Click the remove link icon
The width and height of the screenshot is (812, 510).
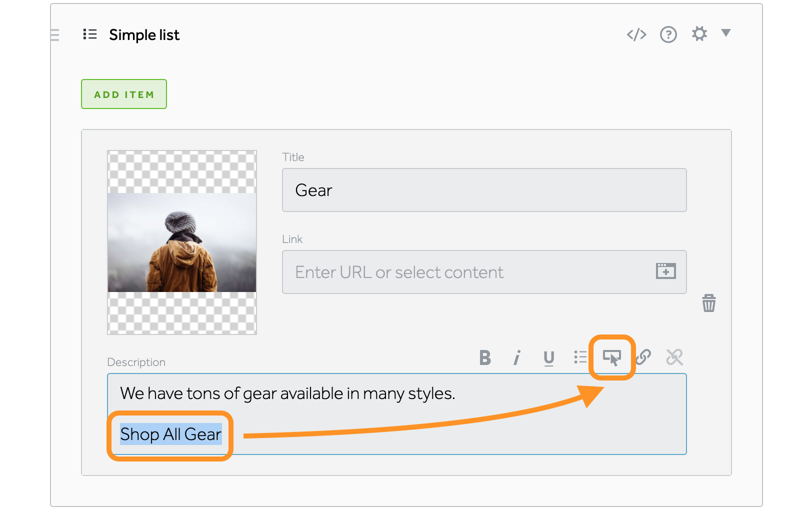coord(675,357)
